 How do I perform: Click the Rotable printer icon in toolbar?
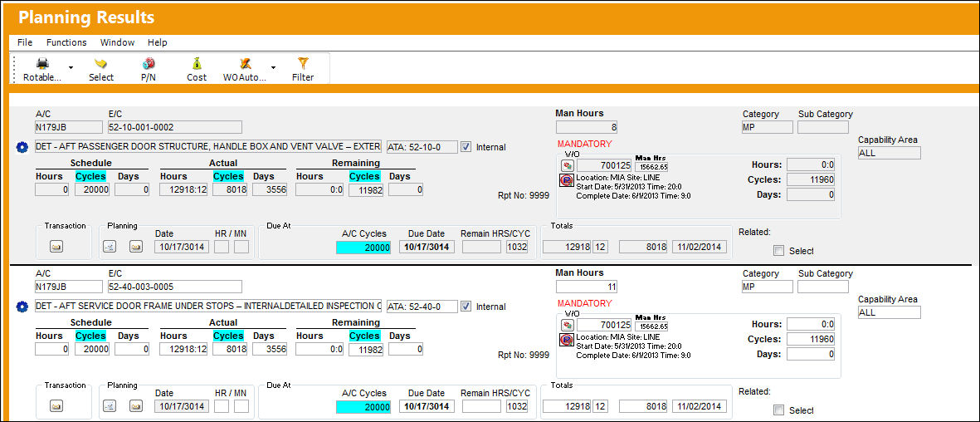click(42, 64)
